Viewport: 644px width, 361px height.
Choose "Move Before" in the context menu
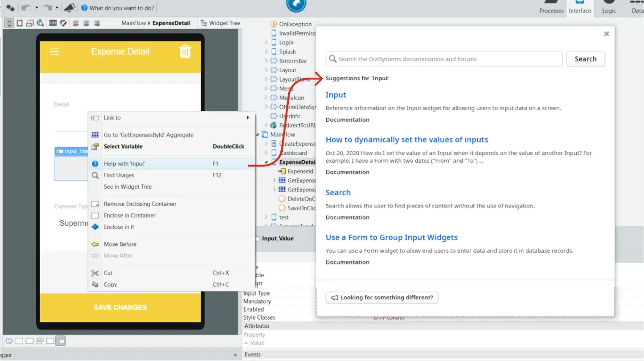(x=171, y=244)
